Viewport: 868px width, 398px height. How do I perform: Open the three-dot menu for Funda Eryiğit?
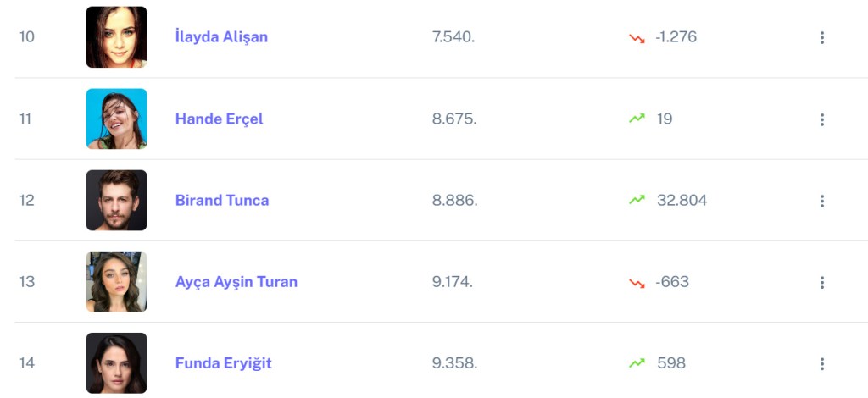(x=821, y=363)
